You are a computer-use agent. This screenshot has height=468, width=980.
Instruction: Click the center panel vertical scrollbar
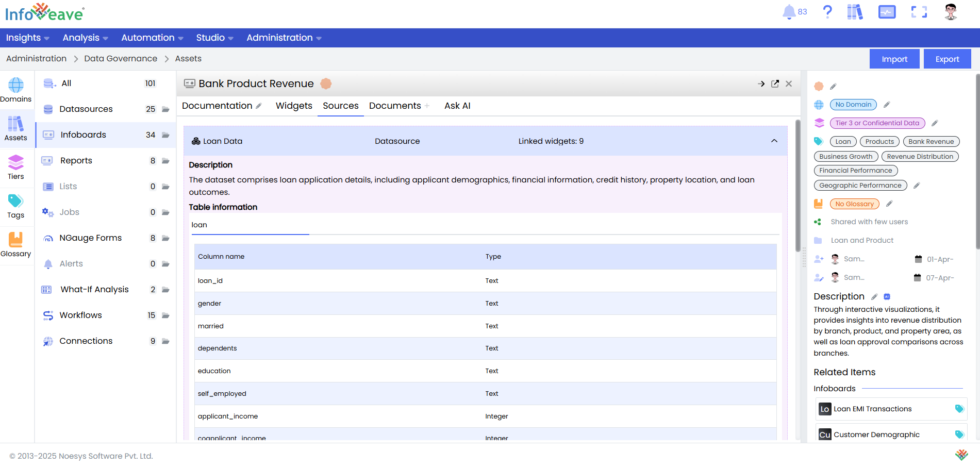tap(798, 186)
